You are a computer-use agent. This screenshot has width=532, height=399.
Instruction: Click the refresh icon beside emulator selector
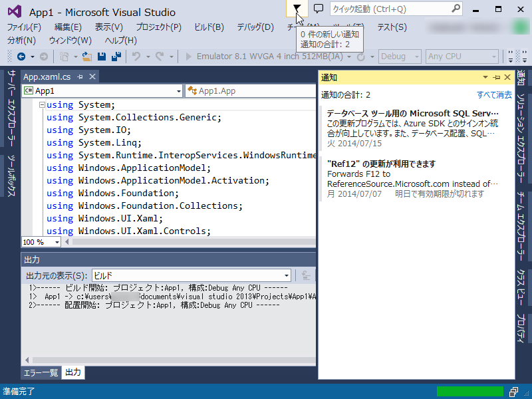[x=361, y=57]
